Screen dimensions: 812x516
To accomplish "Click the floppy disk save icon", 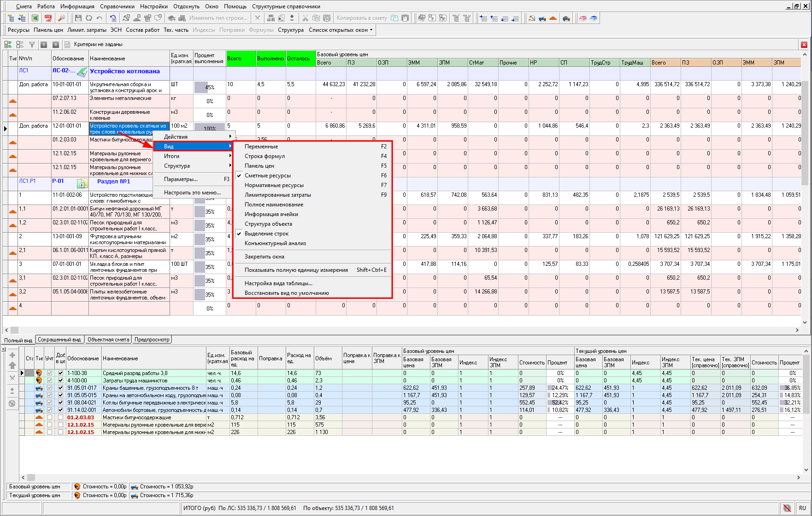I will [78, 18].
